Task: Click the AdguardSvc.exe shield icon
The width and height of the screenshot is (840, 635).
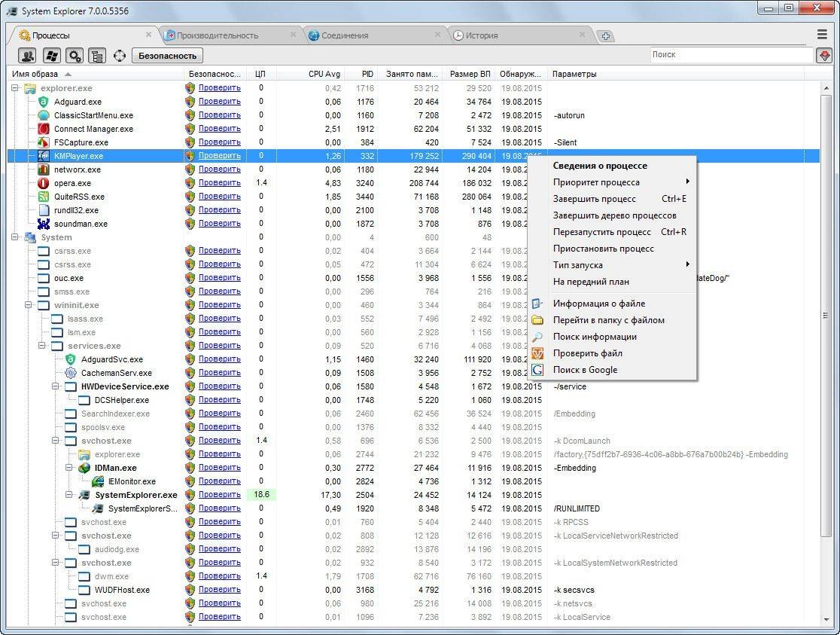Action: pos(70,359)
